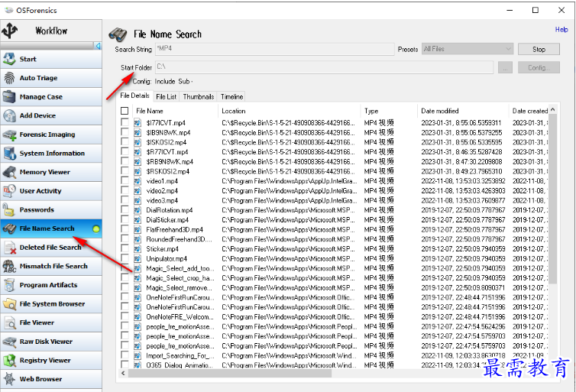Sort by the Location column header

[x=289, y=111]
